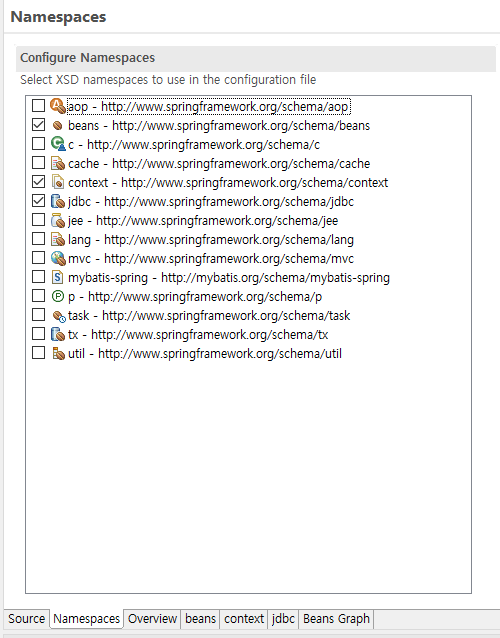
Task: Select the p schema URL text
Action: [x=205, y=297]
